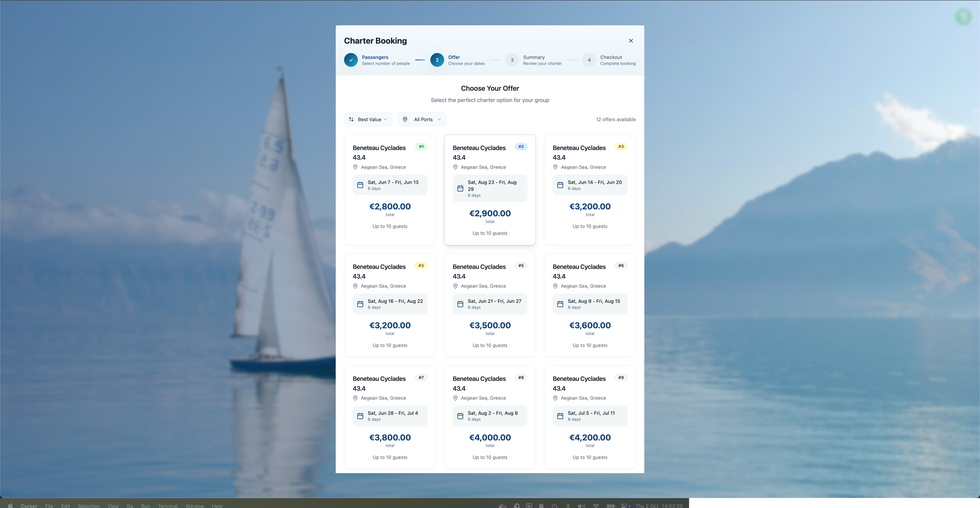
Task: Click the calendar icon for Aug 16 - Aug 22
Action: [360, 304]
